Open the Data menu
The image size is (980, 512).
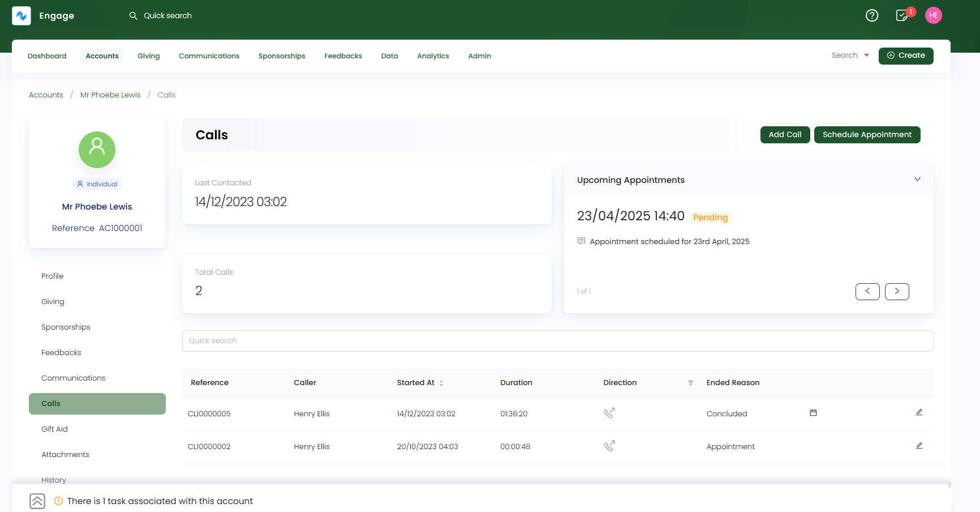point(389,56)
